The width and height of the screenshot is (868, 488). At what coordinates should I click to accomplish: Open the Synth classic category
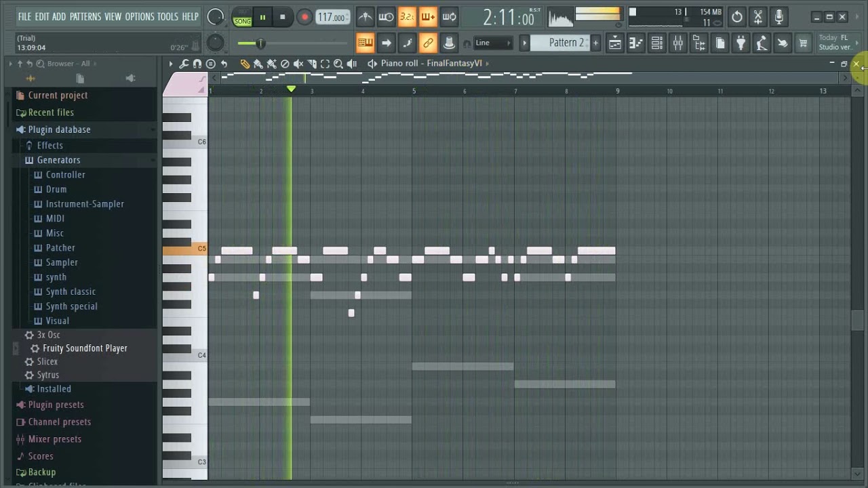71,291
